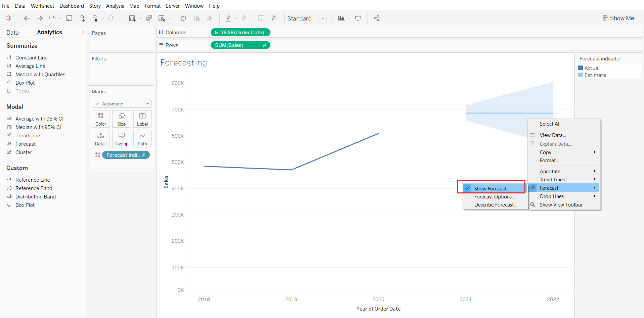Open the Tooltip marks card button

[x=122, y=139]
